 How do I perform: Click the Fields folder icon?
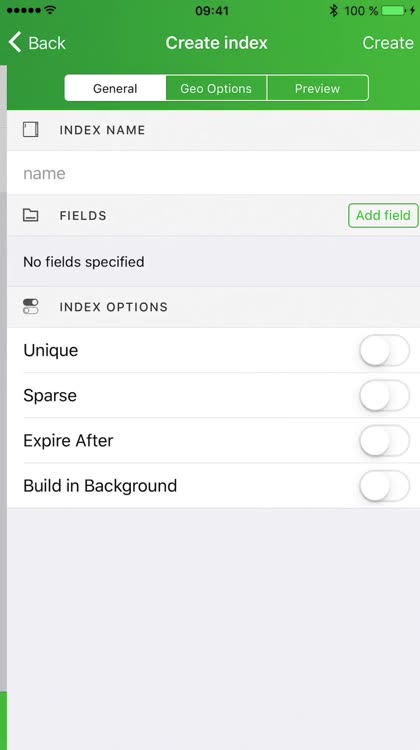(31, 215)
